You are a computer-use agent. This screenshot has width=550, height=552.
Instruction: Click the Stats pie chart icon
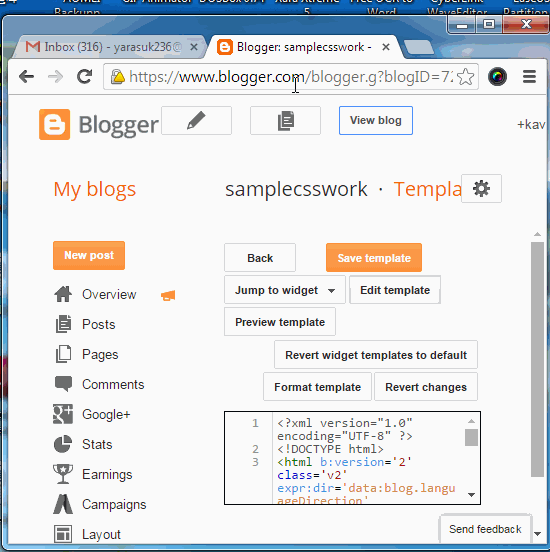[x=63, y=444]
